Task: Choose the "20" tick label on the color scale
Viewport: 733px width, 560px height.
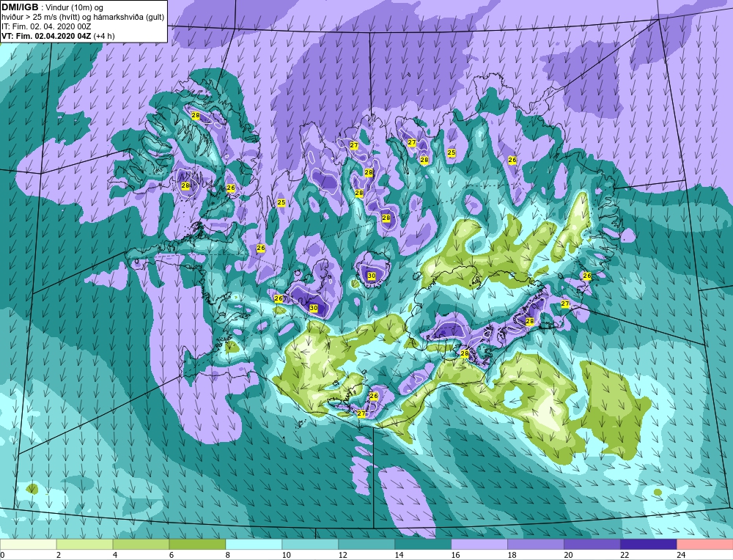Action: pyautogui.click(x=569, y=555)
